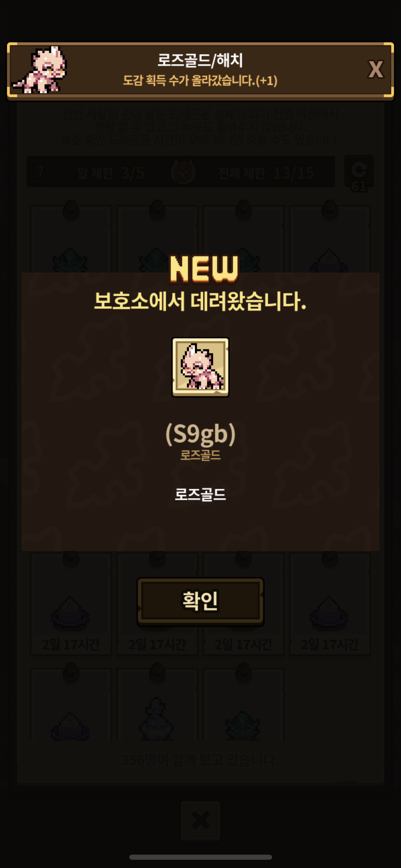Tap the 알 제한 3/5 counter
Image resolution: width=401 pixels, height=868 pixels.
(x=110, y=173)
